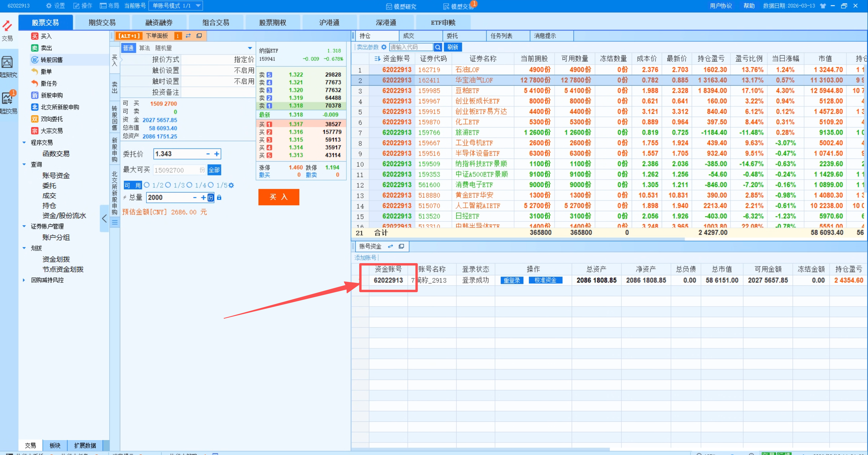Open ratio settings gear beside 1/5 option

[231, 185]
